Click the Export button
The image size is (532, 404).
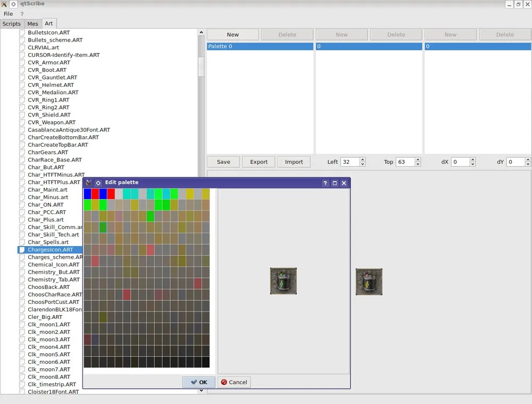[259, 162]
